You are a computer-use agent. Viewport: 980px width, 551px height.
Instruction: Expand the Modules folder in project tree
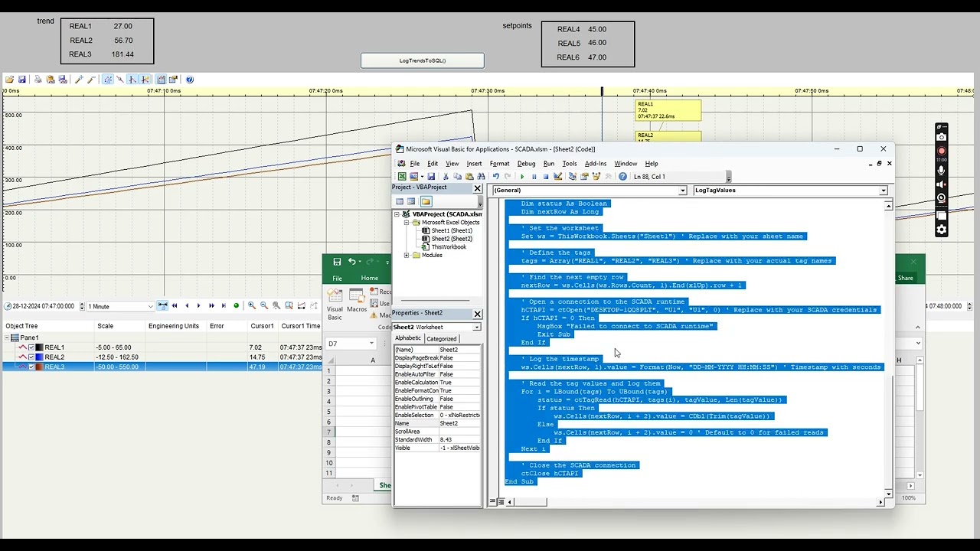point(407,256)
